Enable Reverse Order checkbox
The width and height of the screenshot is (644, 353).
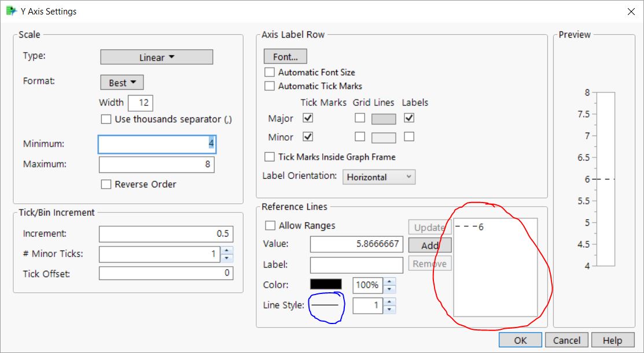click(106, 184)
